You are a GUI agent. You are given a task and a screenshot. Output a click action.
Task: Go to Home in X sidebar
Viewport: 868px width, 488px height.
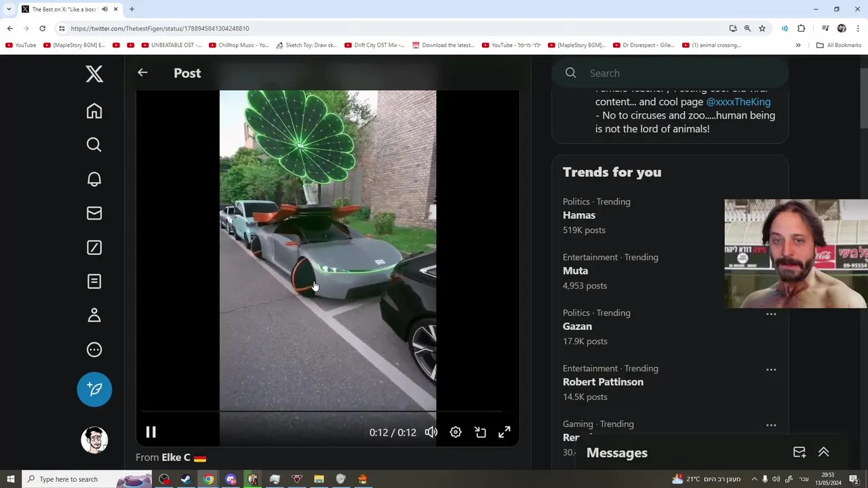point(94,110)
